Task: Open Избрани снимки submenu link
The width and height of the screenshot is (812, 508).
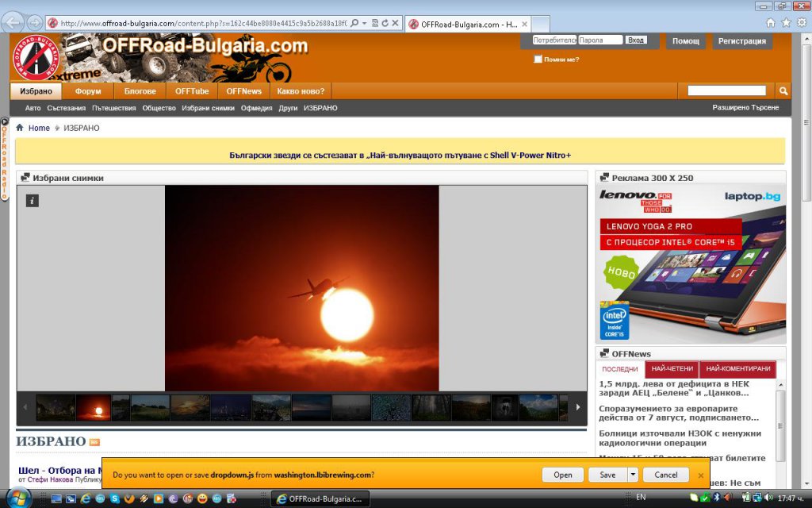Action: point(209,108)
